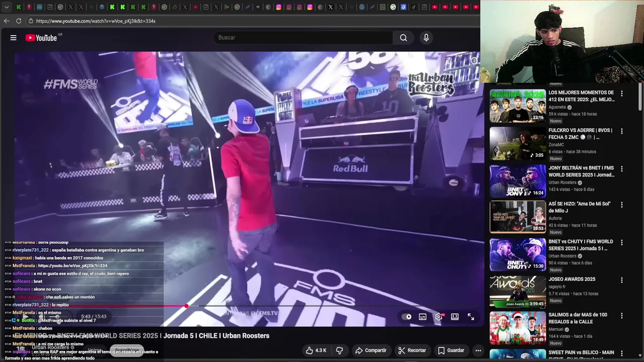Click BotRix chat message about nivel 7
Image resolution: width=644 pixels, height=362 pixels.
(x=66, y=320)
